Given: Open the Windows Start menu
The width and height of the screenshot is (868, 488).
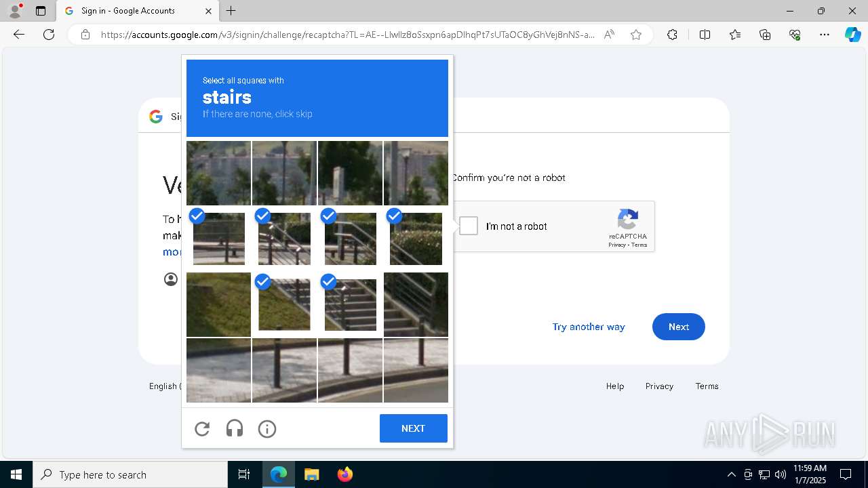Looking at the screenshot, I should [x=16, y=474].
